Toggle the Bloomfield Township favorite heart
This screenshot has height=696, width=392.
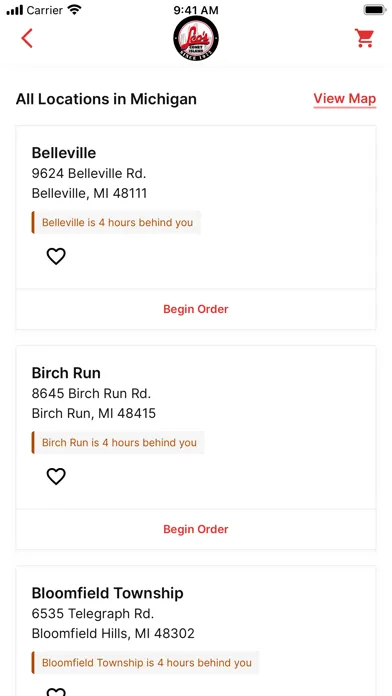56,692
